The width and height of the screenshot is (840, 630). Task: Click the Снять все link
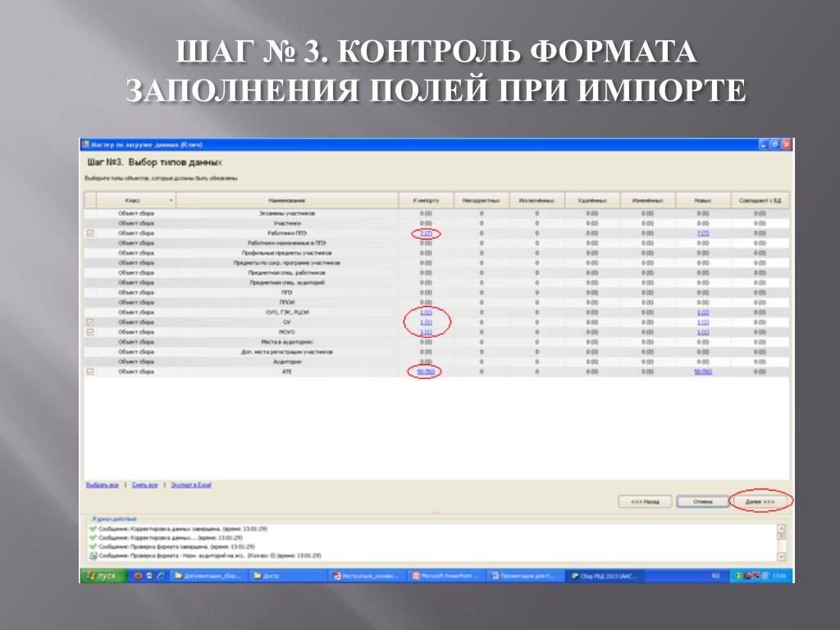point(144,485)
